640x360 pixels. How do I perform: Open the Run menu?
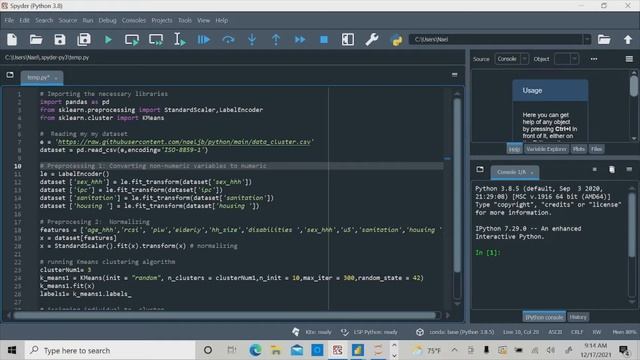tap(88, 20)
